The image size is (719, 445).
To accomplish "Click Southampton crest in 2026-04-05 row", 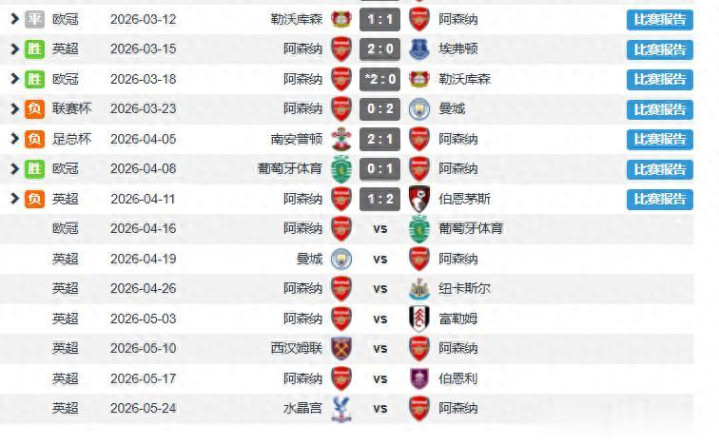I will pyautogui.click(x=341, y=139).
